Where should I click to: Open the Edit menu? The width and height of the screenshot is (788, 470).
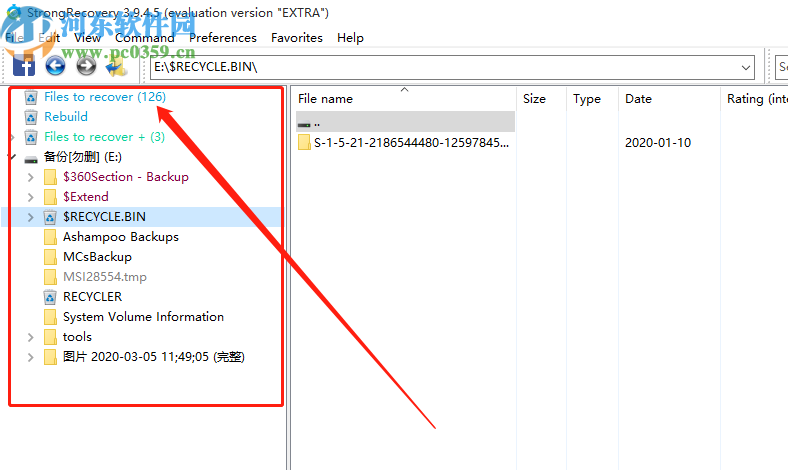49,38
